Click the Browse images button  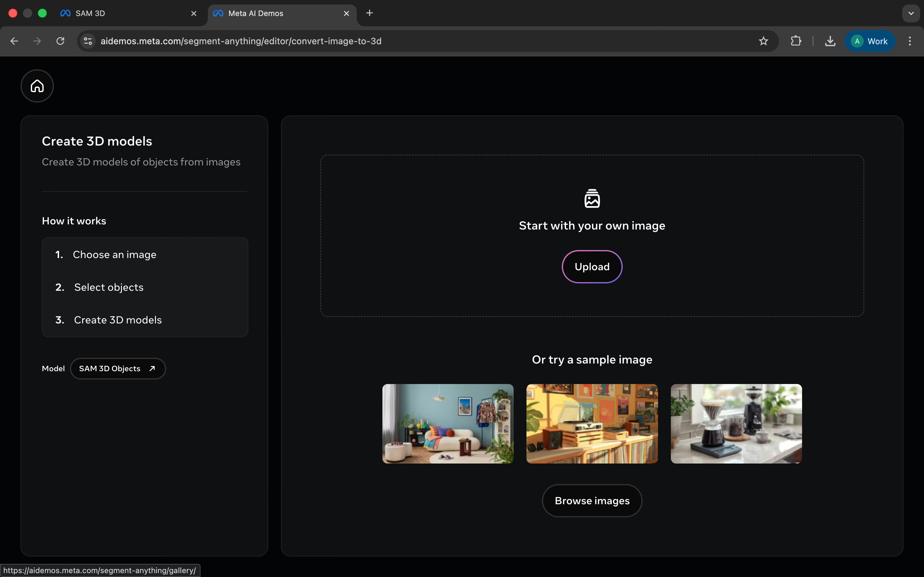coord(592,501)
